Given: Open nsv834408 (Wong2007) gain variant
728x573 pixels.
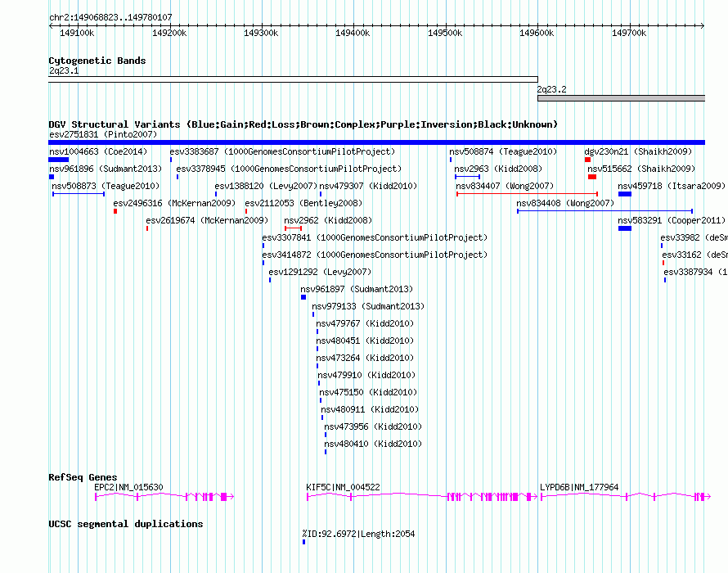Looking at the screenshot, I should click(x=565, y=203).
